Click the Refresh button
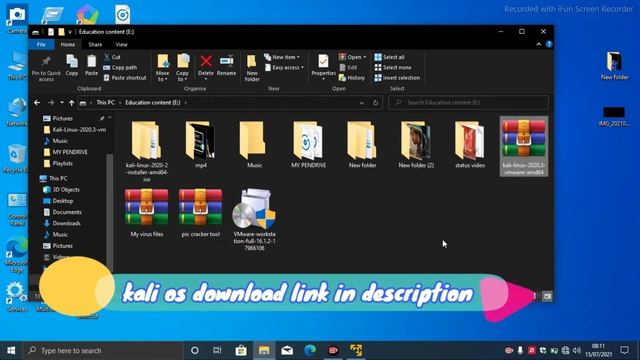 pos(376,103)
